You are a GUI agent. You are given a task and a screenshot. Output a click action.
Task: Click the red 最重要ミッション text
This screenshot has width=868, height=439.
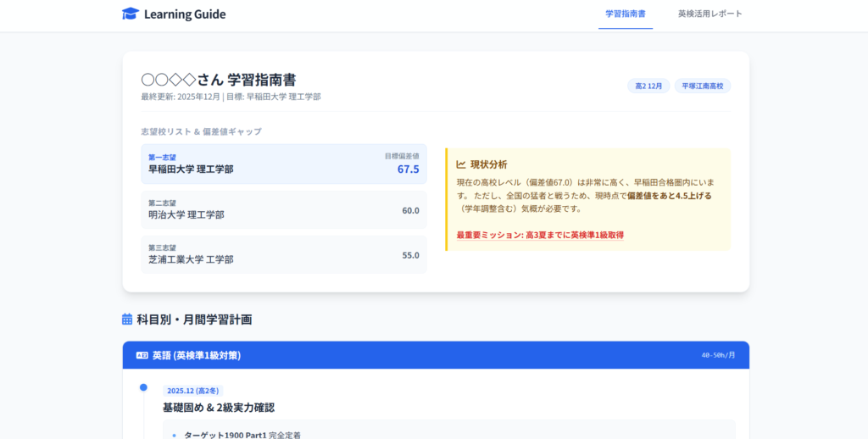point(540,235)
